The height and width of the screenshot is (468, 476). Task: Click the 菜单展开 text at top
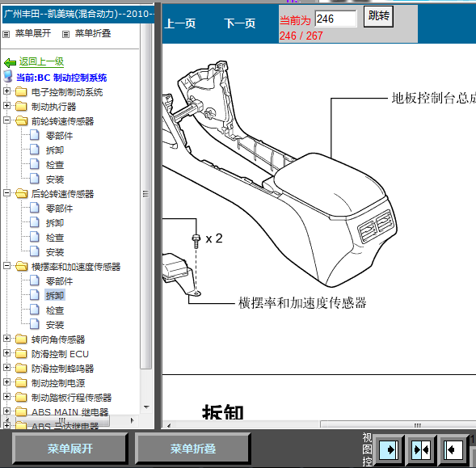33,33
